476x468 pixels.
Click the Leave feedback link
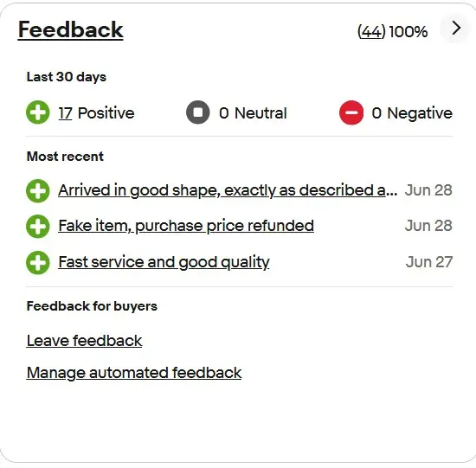coord(85,341)
